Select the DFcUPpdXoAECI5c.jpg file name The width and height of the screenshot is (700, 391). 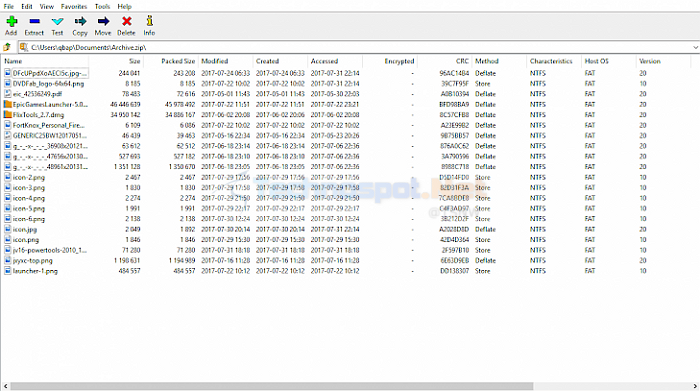[50, 73]
